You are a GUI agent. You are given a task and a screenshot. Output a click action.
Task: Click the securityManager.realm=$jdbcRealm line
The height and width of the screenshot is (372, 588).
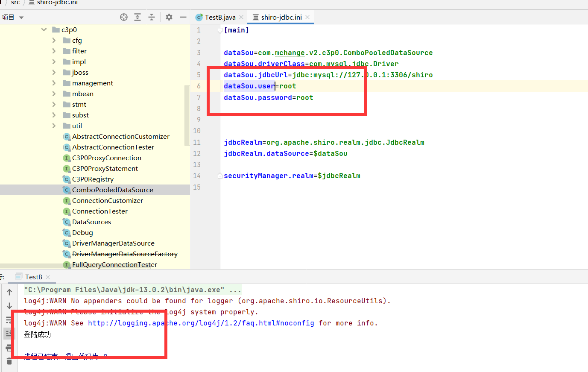[292, 176]
